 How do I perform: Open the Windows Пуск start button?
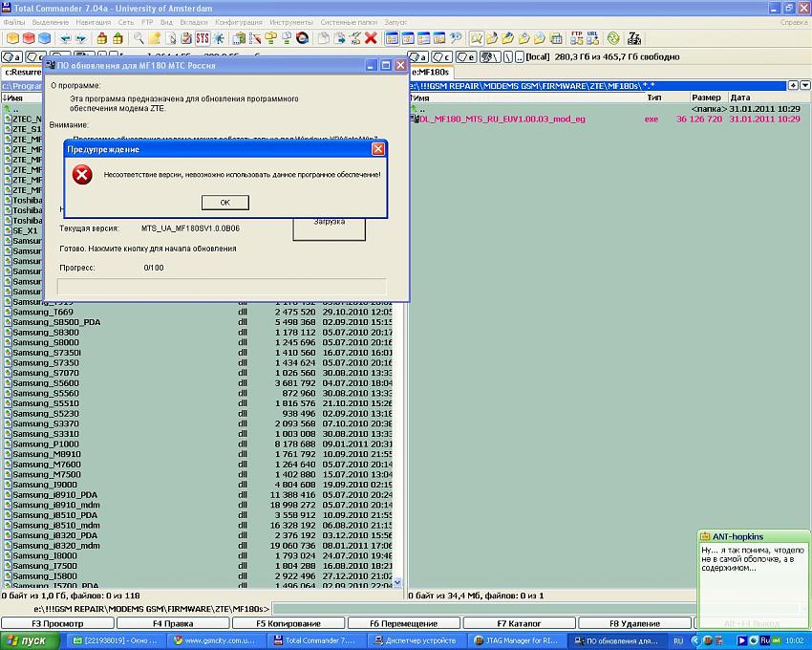pos(26,641)
